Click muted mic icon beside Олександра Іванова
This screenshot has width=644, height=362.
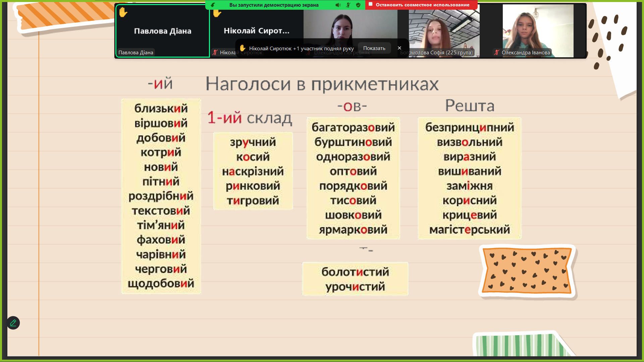[x=497, y=52]
